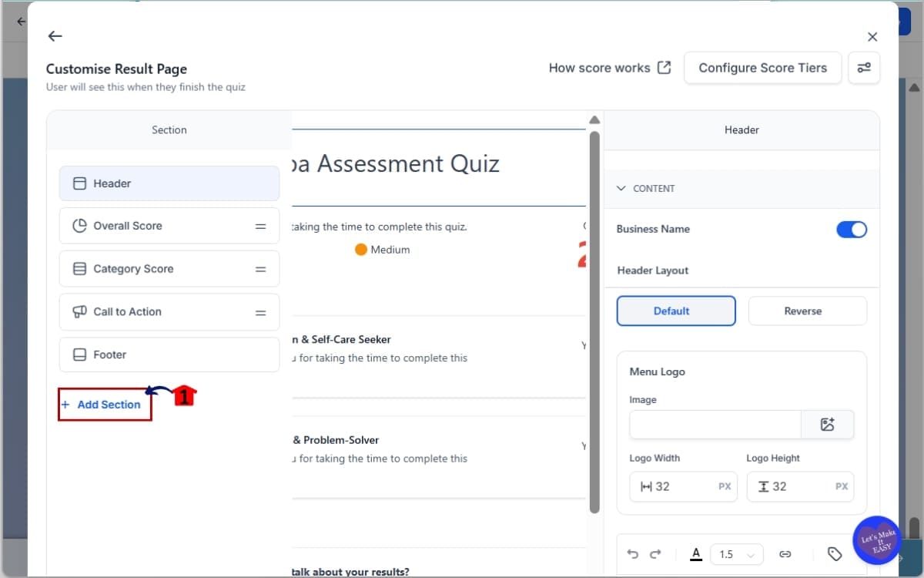Click the Menu Logo image field

click(x=715, y=425)
